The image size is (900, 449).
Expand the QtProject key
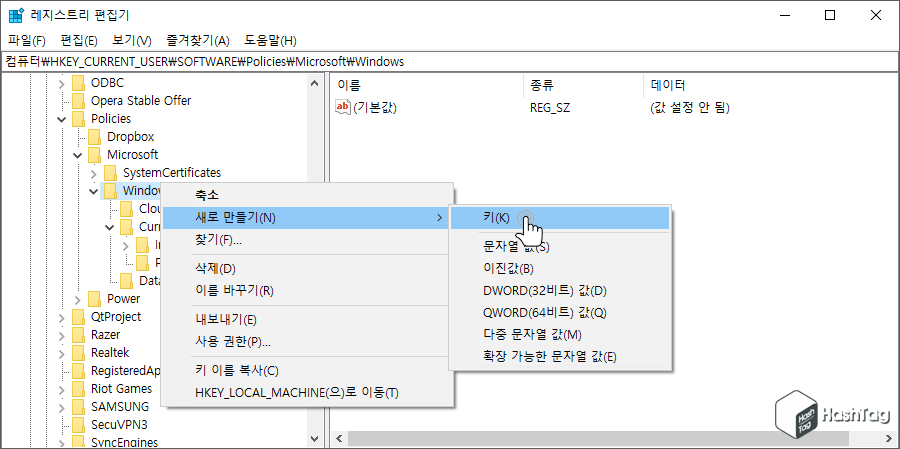coord(61,317)
